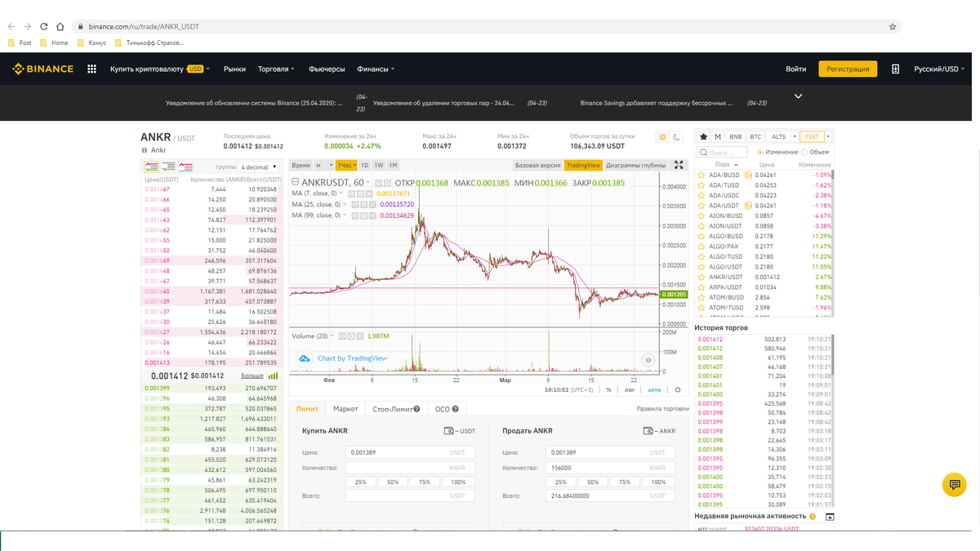This screenshot has width=980, height=551.
Task: Set sell amount to 50%
Action: pyautogui.click(x=593, y=482)
